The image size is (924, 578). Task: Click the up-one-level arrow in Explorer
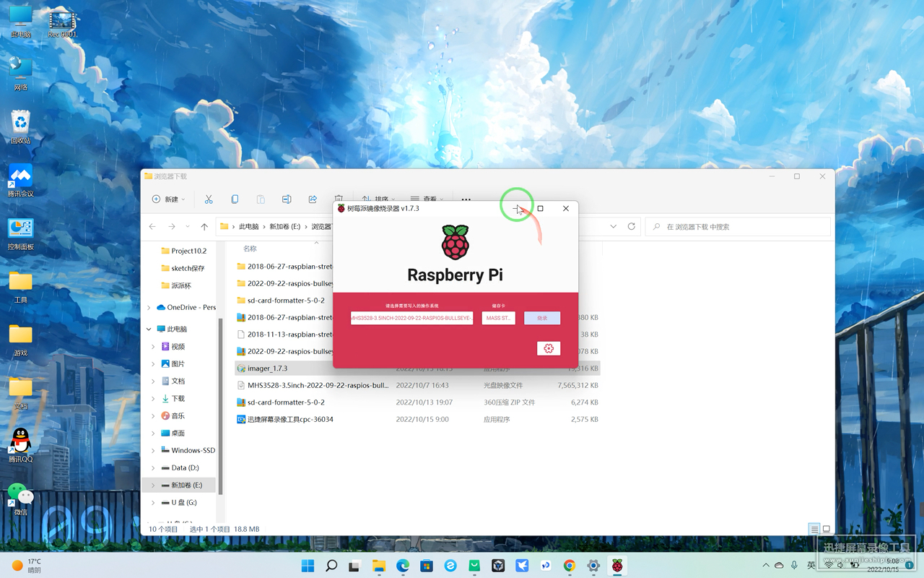tap(204, 227)
